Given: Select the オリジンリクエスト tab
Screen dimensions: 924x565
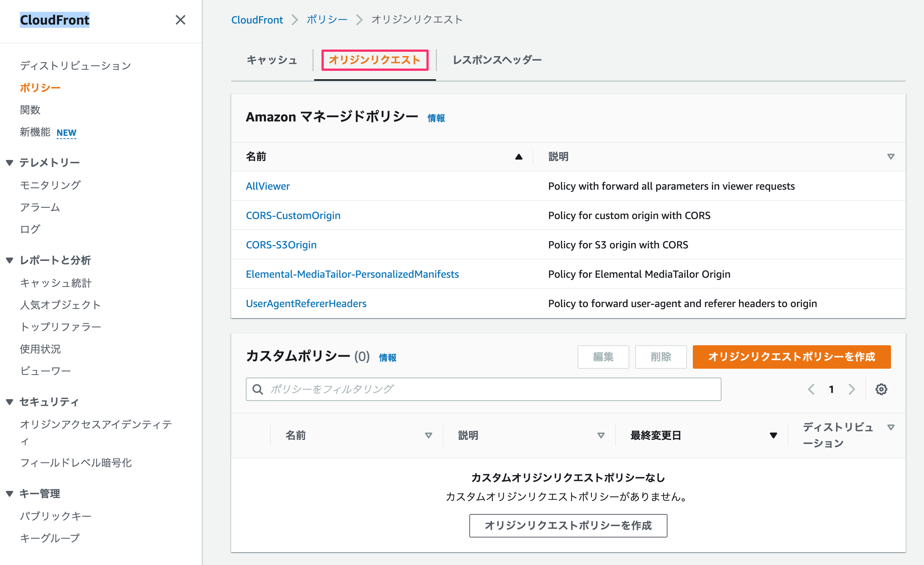Looking at the screenshot, I should 375,60.
